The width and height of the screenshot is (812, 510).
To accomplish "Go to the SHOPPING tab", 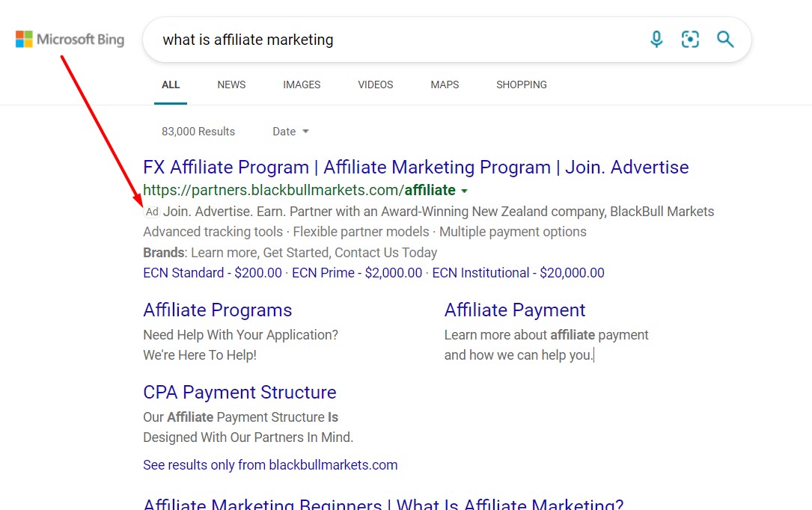I will point(522,85).
